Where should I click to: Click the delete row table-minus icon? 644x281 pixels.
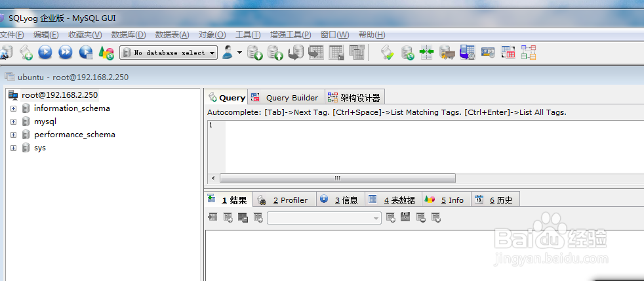pos(420,217)
